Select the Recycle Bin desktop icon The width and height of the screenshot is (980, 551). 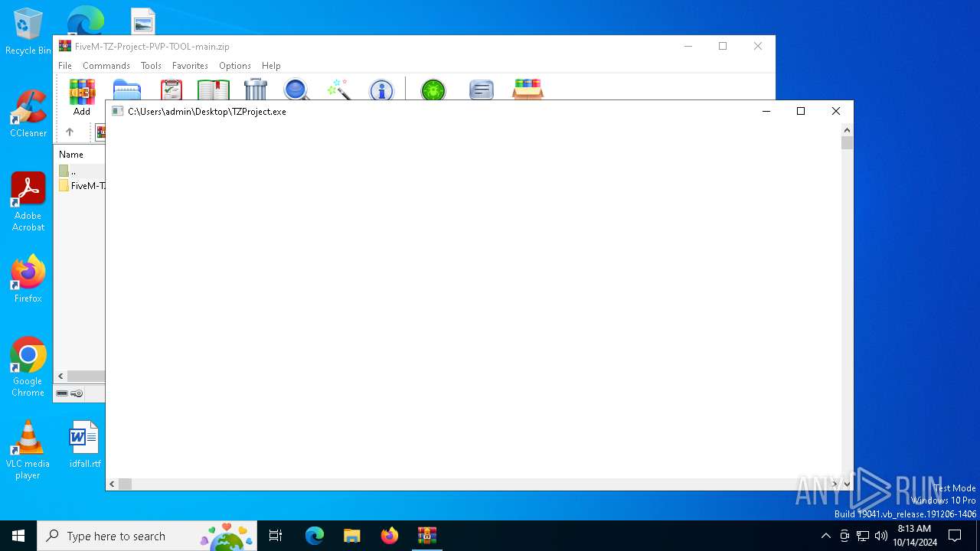(x=28, y=32)
